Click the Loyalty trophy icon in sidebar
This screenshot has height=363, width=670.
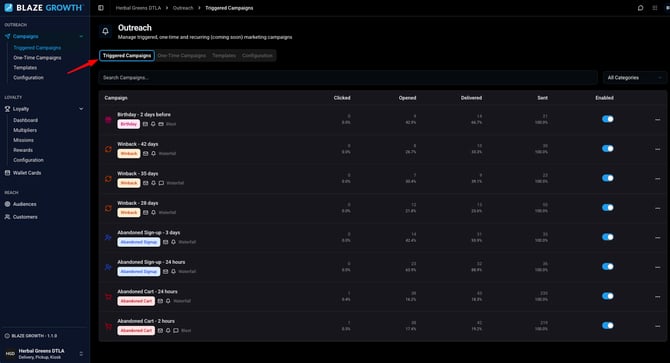point(7,109)
